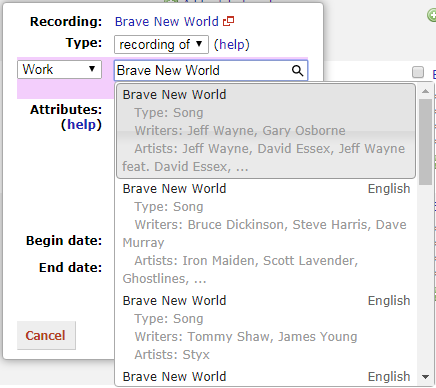Select the last partially visible Brave New World result
The height and width of the screenshot is (388, 436).
(266, 377)
